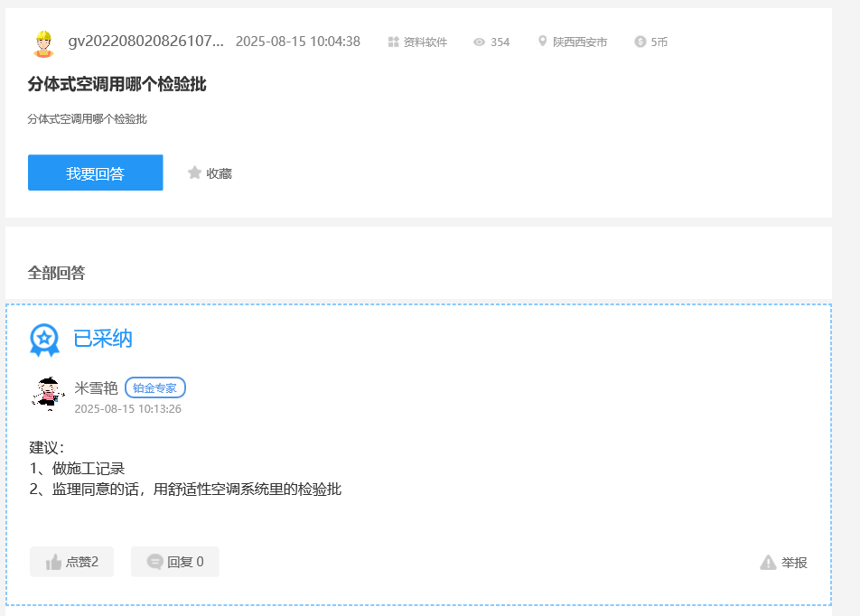Click the 举报 report link
This screenshot has height=616, width=860.
click(794, 563)
